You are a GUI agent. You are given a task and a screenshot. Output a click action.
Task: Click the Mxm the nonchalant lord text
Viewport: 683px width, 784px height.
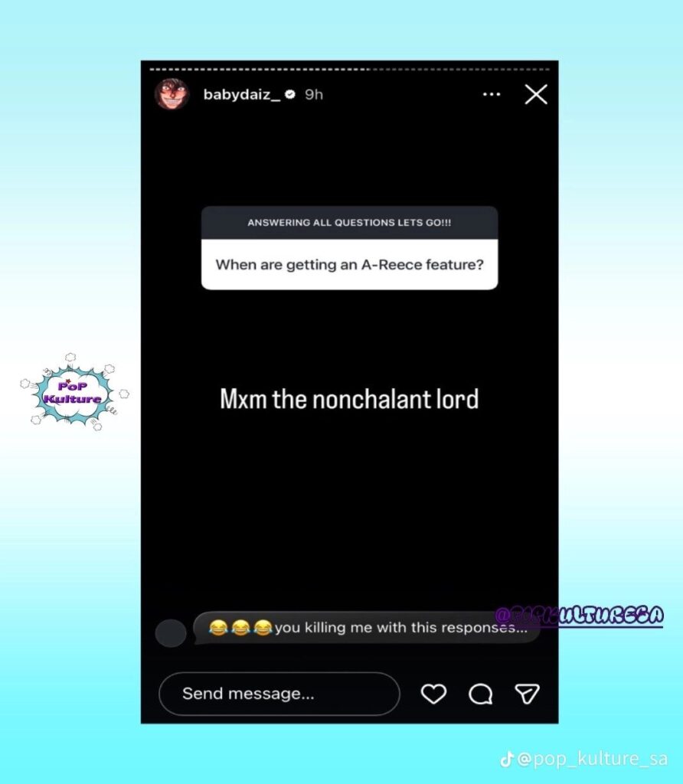349,399
